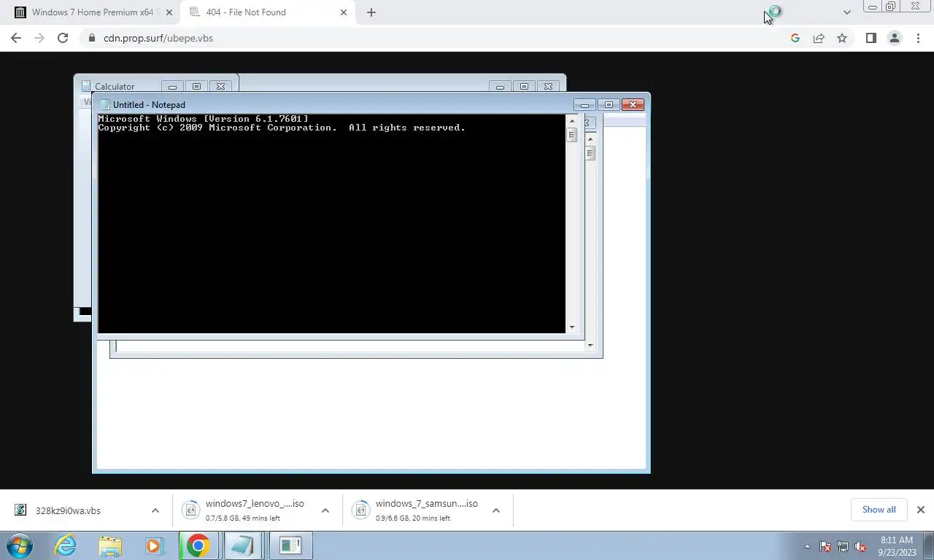Click the command prompt scrollbar up arrow
934x560 pixels.
pos(572,120)
